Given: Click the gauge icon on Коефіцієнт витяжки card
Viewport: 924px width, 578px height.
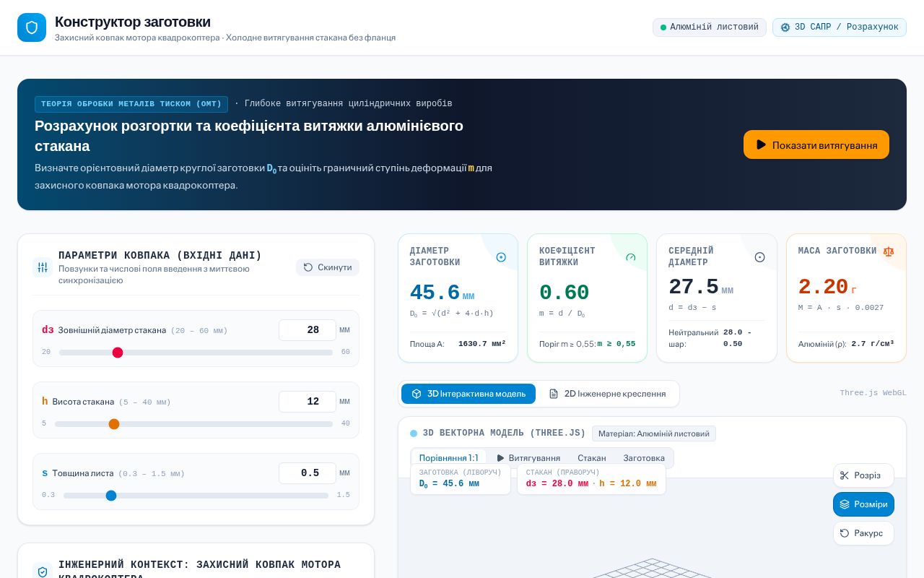Looking at the screenshot, I should (x=631, y=257).
